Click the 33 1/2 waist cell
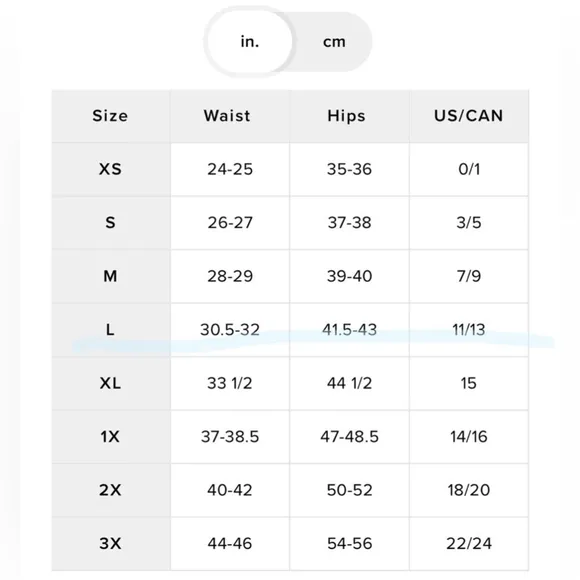Viewport: 580px width, 580px height. click(230, 383)
